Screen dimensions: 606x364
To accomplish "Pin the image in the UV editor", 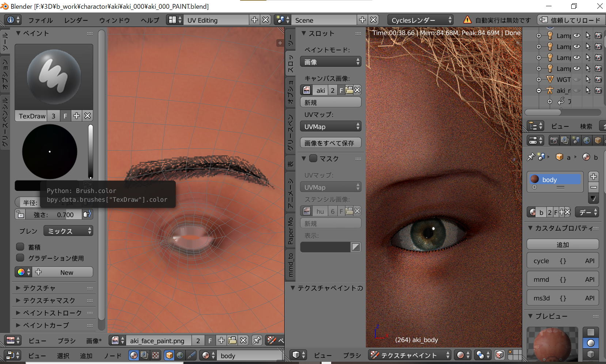I will tap(257, 341).
